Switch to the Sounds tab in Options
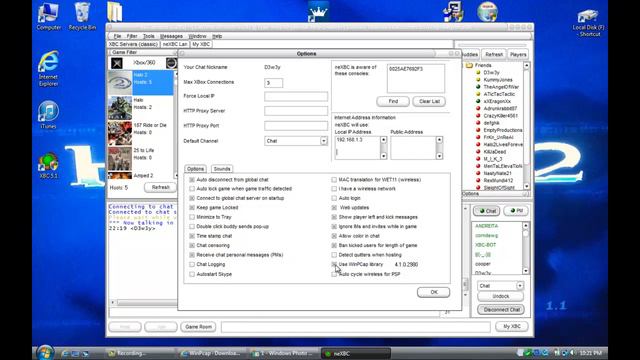The height and width of the screenshot is (360, 640). tap(222, 169)
